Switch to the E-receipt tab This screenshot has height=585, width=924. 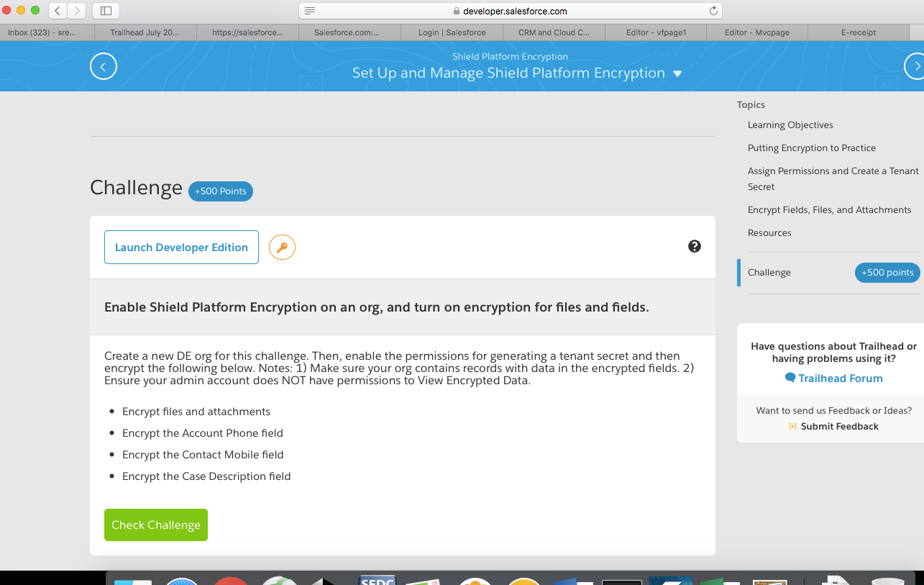[859, 32]
